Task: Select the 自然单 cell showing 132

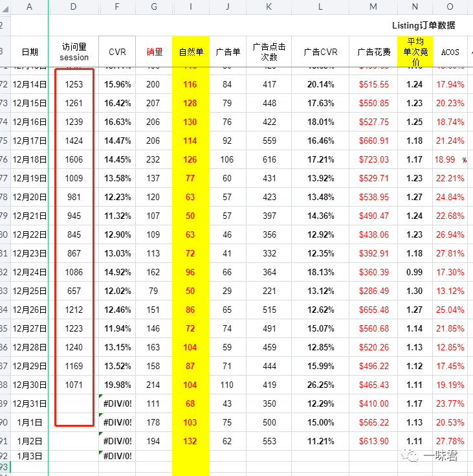Action: [191, 441]
